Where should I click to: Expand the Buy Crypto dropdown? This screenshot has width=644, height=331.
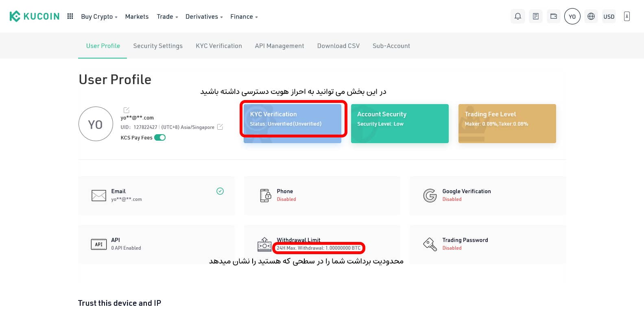pos(99,17)
